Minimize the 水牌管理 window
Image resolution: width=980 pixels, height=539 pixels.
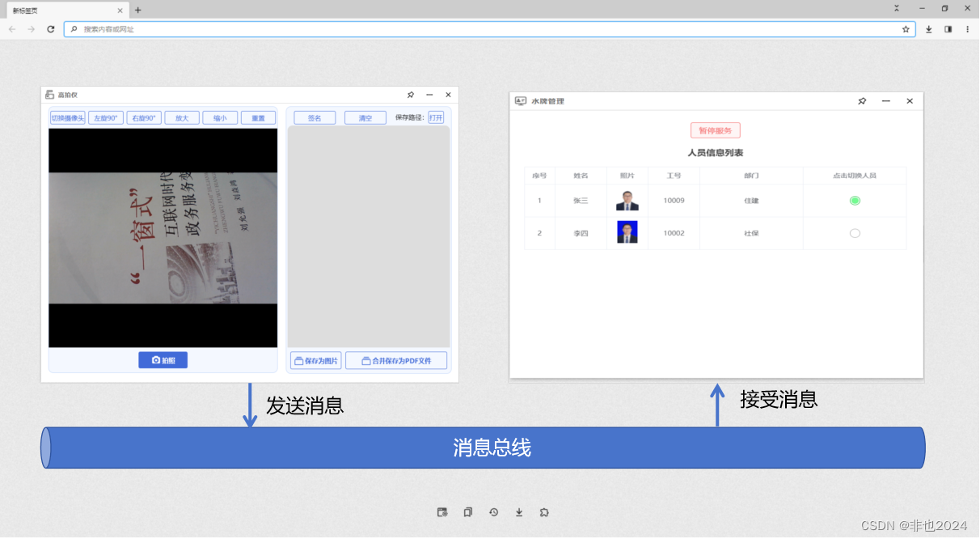(886, 101)
